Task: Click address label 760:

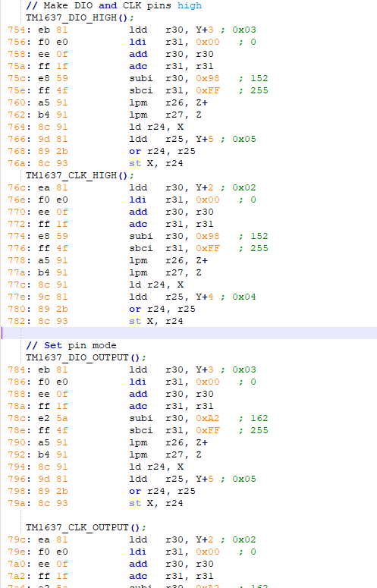Action: pyautogui.click(x=20, y=102)
